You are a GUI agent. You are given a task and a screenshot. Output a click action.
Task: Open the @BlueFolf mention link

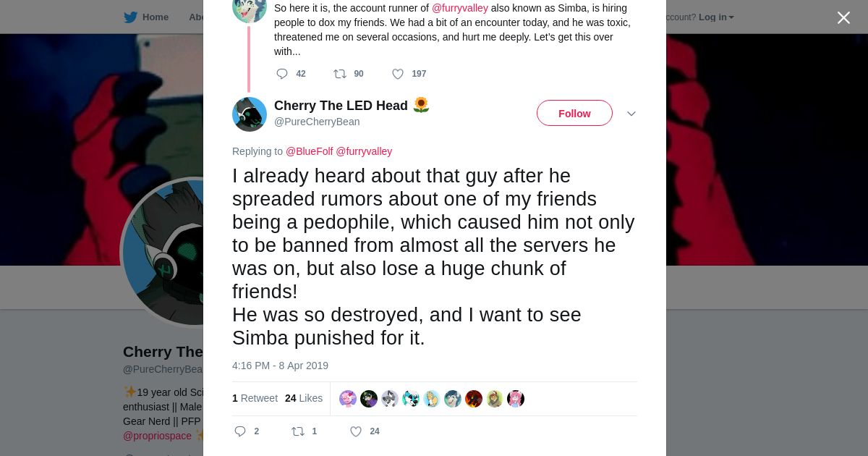coord(309,151)
